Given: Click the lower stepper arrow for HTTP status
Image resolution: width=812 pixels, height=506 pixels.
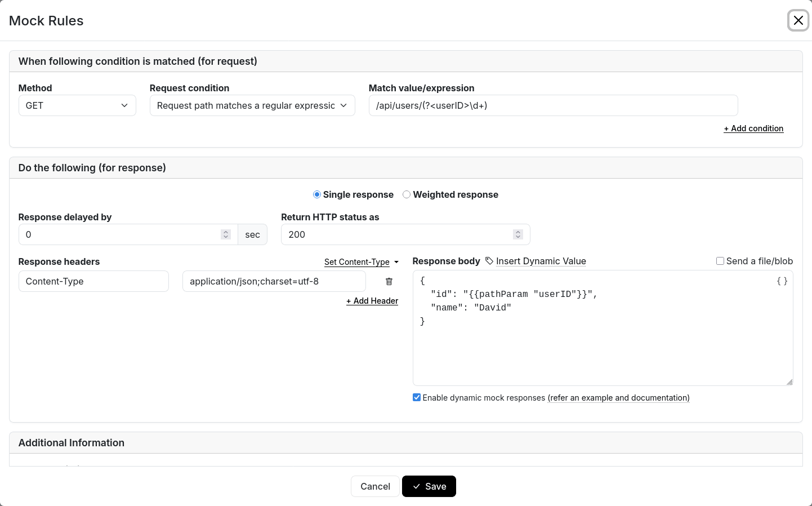Looking at the screenshot, I should 518,237.
